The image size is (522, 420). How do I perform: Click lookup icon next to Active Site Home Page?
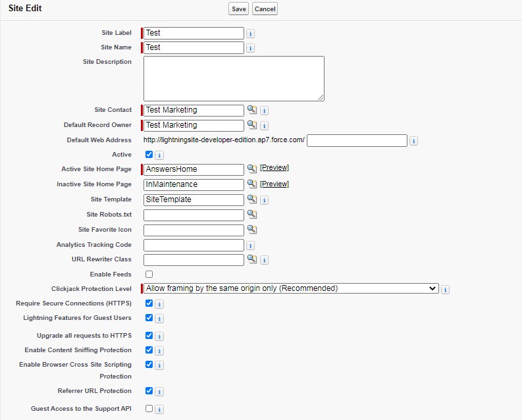[x=251, y=169]
